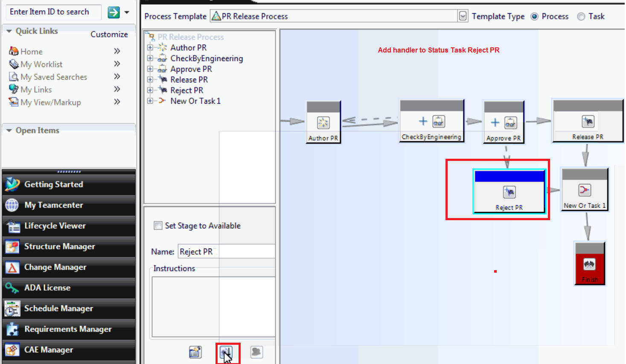Select the Finish task node
This screenshot has width=626, height=364.
pos(589,263)
